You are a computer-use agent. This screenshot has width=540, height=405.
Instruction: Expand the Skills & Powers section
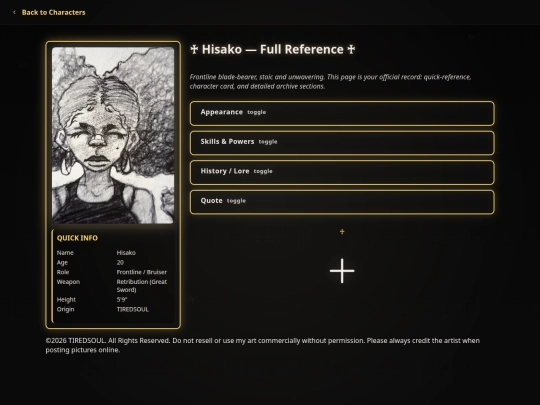click(x=342, y=143)
